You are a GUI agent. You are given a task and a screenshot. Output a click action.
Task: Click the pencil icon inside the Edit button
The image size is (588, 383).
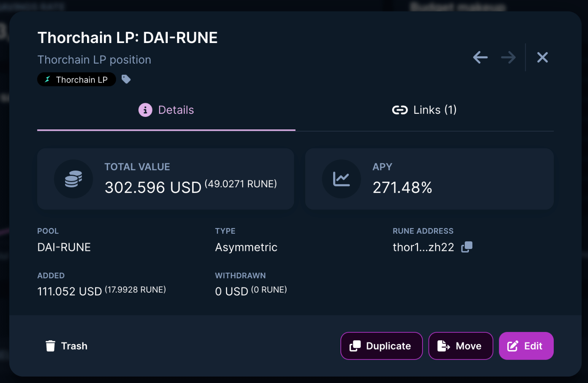(512, 346)
